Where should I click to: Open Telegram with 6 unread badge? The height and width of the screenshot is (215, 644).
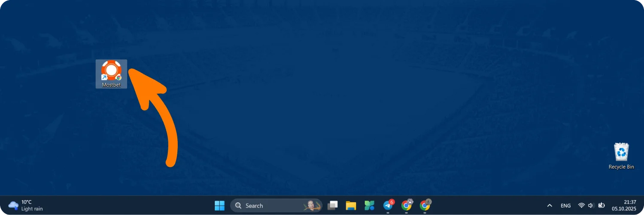tap(388, 205)
